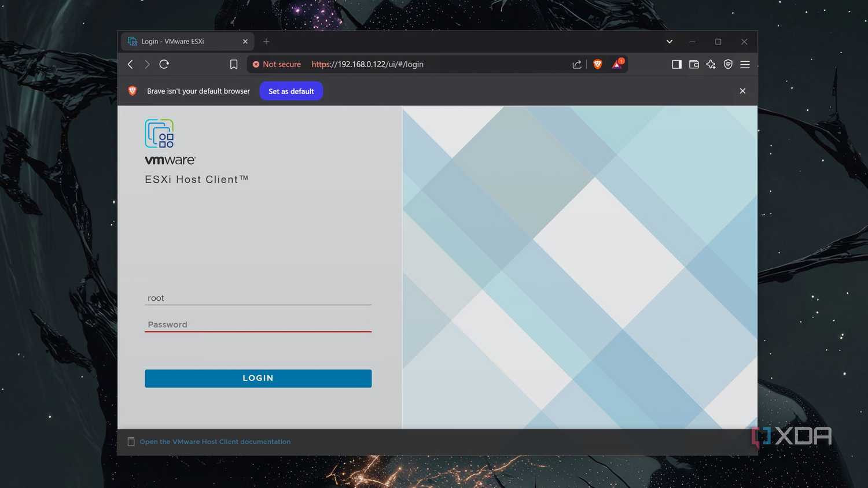
Task: Expand the tab search dropdown arrow
Action: (670, 42)
